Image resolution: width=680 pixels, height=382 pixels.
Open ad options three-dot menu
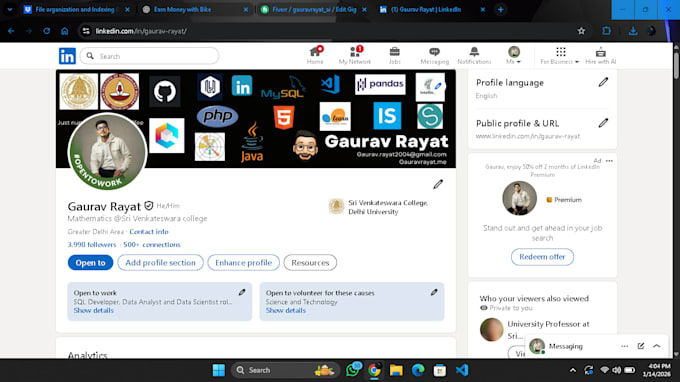609,161
